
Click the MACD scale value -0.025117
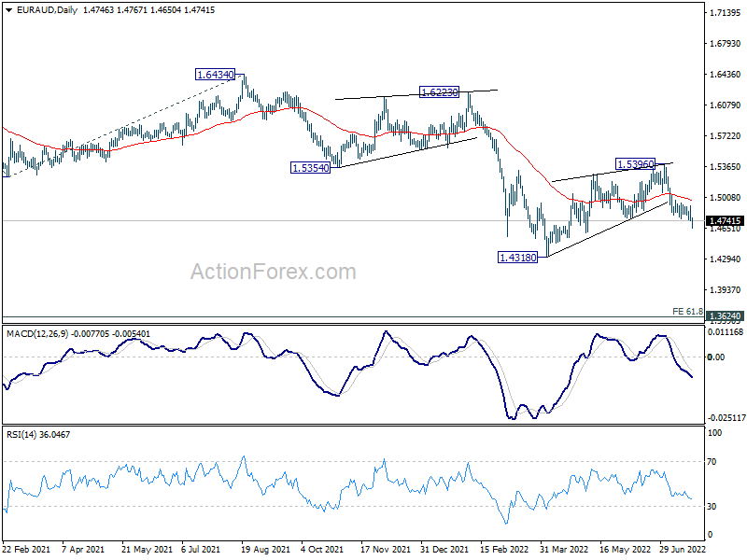pos(726,417)
